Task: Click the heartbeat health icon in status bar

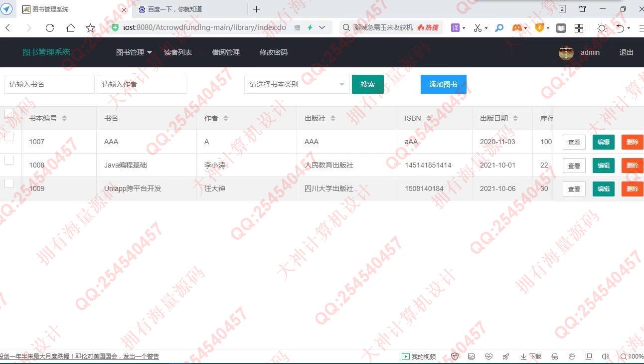Action: [488, 357]
